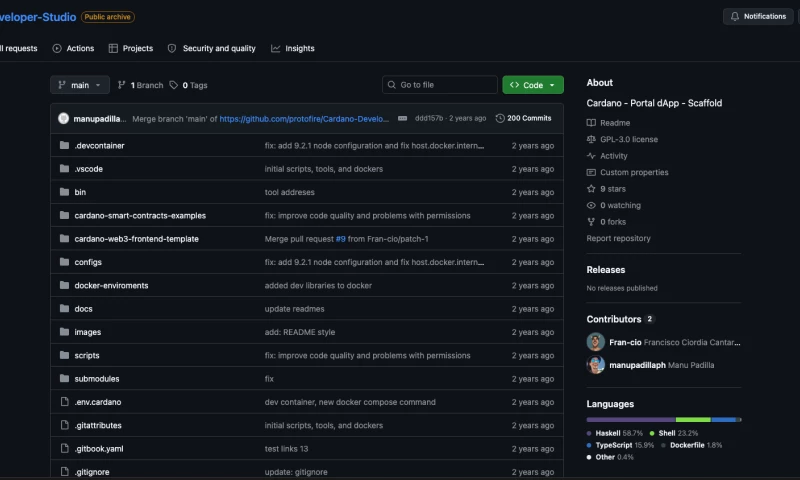Open Fran-cio contributor avatar
Image resolution: width=800 pixels, height=480 pixels.
tap(595, 342)
